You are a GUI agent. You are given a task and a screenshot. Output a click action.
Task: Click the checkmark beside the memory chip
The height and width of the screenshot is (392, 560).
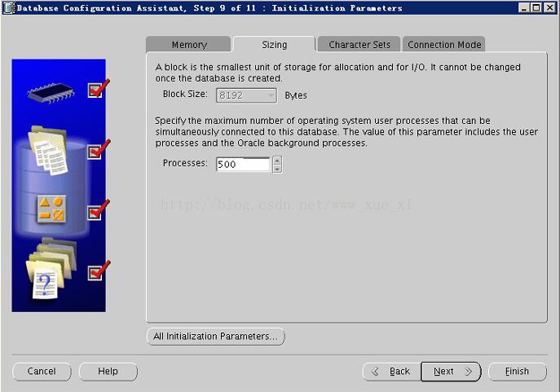coord(99,89)
